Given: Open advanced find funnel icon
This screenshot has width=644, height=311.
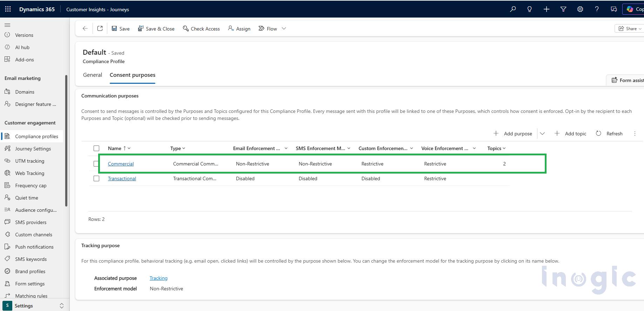Looking at the screenshot, I should click(x=563, y=9).
